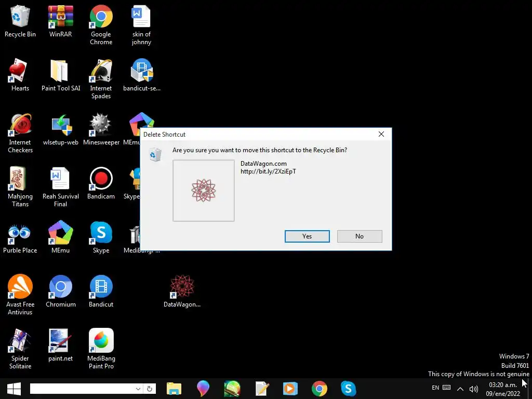Select the Hearts game shortcut
The image size is (532, 399).
(x=20, y=75)
